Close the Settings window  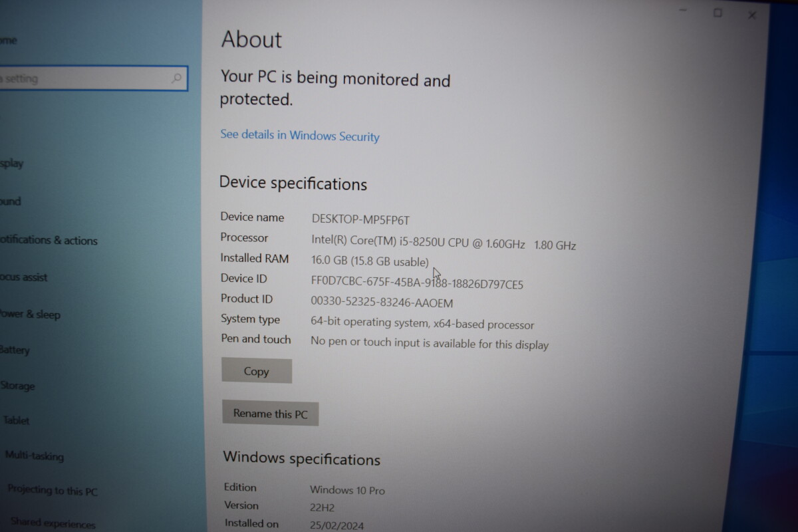pyautogui.click(x=752, y=15)
